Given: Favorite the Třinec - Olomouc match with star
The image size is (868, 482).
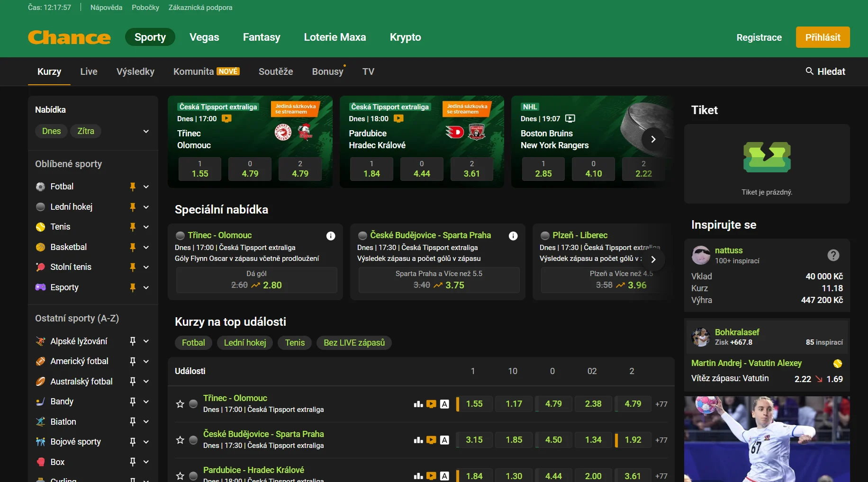Looking at the screenshot, I should [x=180, y=404].
